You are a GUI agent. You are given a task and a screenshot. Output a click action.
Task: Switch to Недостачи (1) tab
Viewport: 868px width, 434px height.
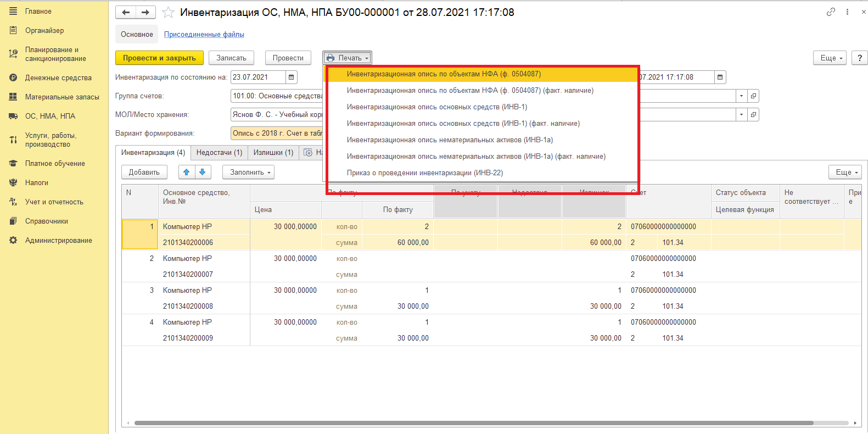(219, 152)
